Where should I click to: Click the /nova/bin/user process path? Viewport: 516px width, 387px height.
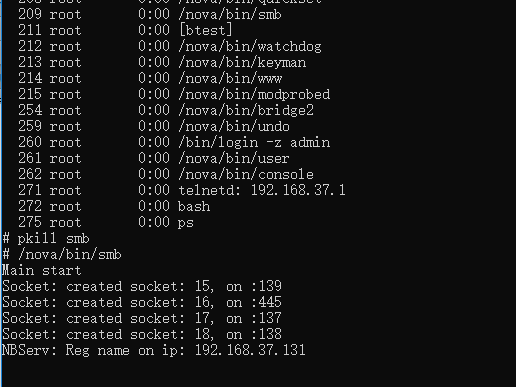(234, 159)
